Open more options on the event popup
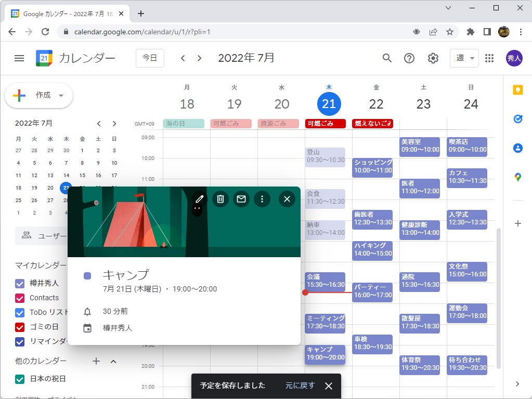The height and width of the screenshot is (399, 532). (262, 199)
